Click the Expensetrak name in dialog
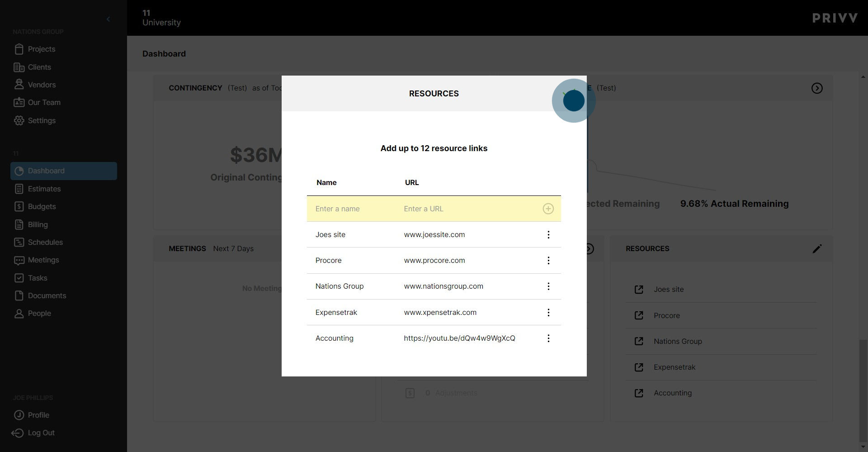Screen dimensions: 868x452 (336, 312)
